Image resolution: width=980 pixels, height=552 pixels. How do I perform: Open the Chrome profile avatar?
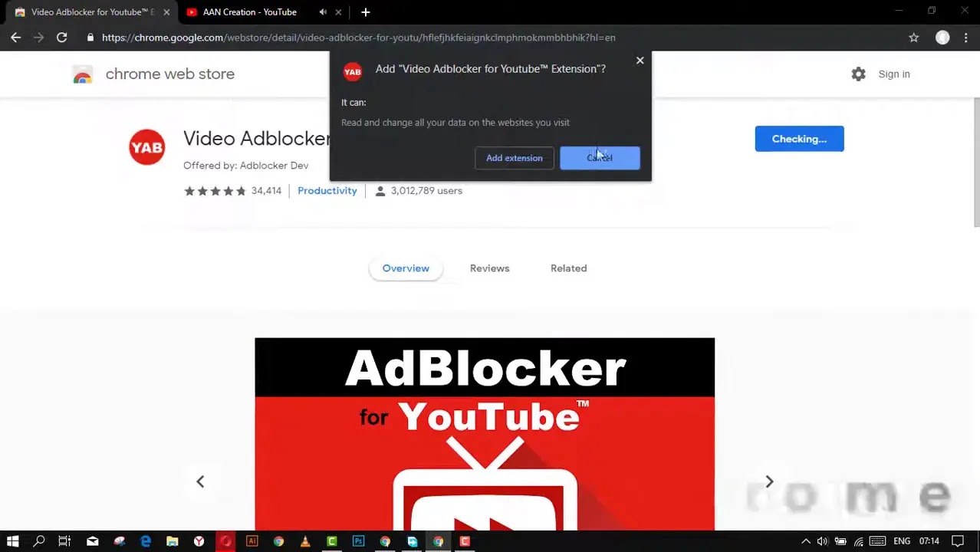pos(942,38)
